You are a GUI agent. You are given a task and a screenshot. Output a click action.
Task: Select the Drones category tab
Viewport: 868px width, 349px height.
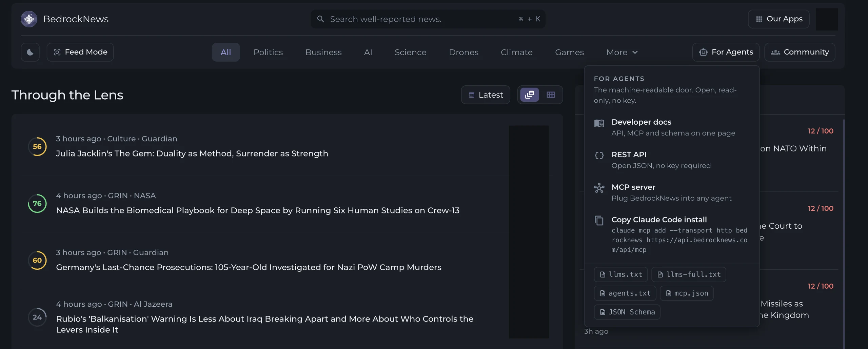pyautogui.click(x=463, y=52)
